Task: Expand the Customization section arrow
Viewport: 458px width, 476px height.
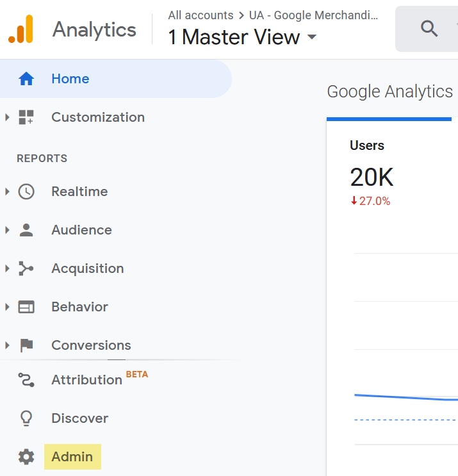Action: 7,117
